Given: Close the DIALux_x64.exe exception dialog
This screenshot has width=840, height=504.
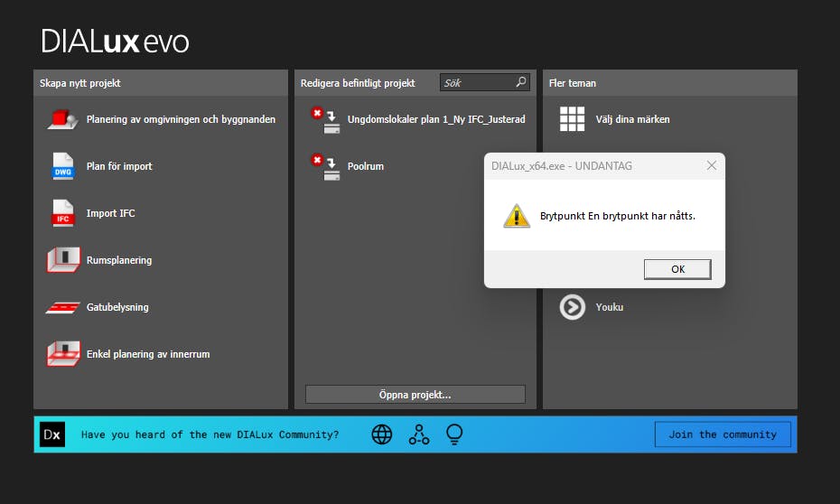Looking at the screenshot, I should coord(712,165).
